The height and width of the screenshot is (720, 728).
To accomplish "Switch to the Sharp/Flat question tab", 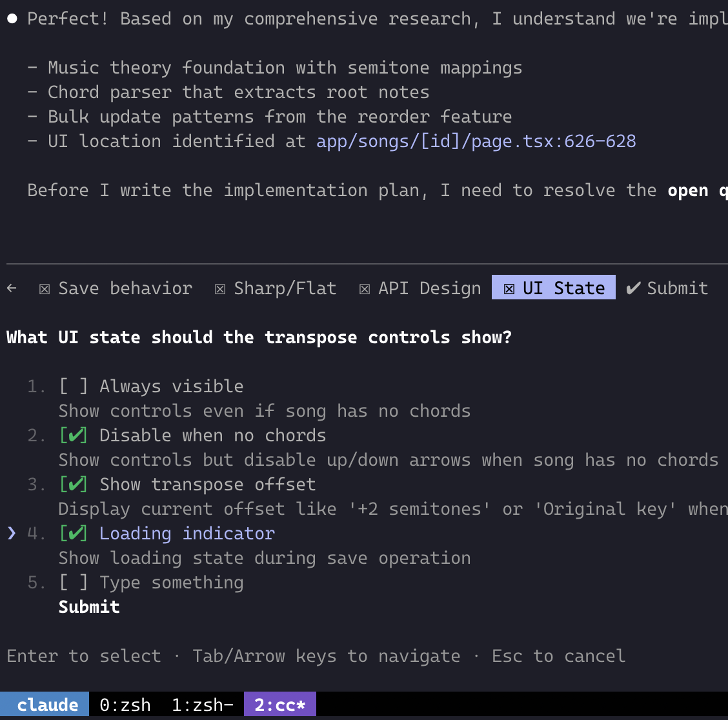I will pos(285,288).
